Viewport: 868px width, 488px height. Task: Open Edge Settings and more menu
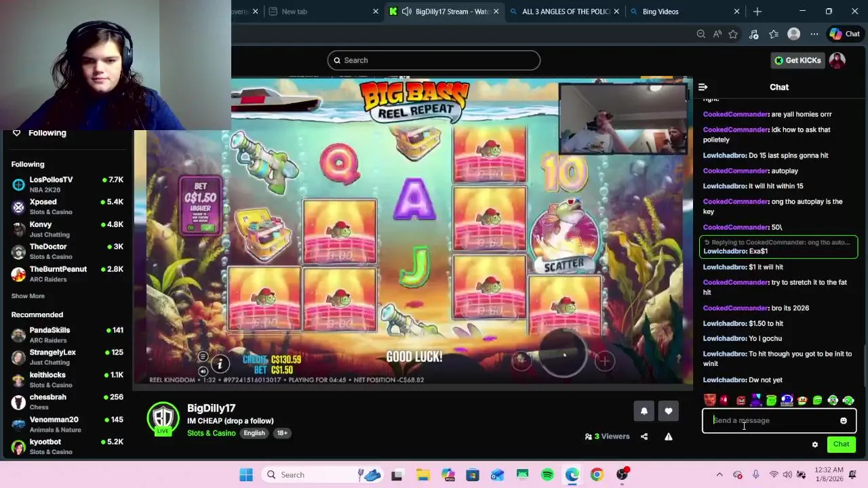[x=814, y=34]
